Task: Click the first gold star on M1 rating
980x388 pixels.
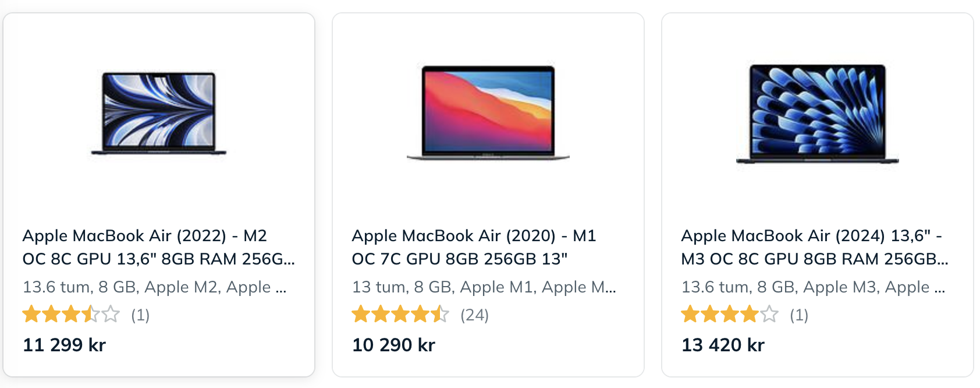Action: 361,315
